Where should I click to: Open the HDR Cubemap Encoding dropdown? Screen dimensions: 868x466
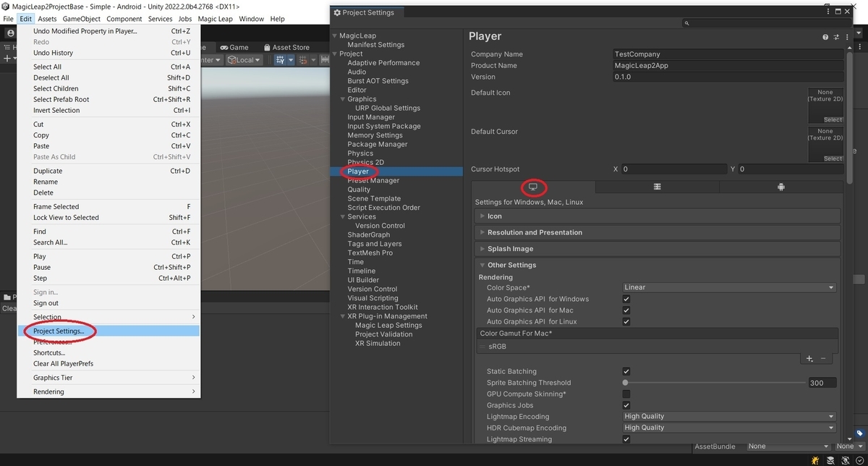pos(729,428)
